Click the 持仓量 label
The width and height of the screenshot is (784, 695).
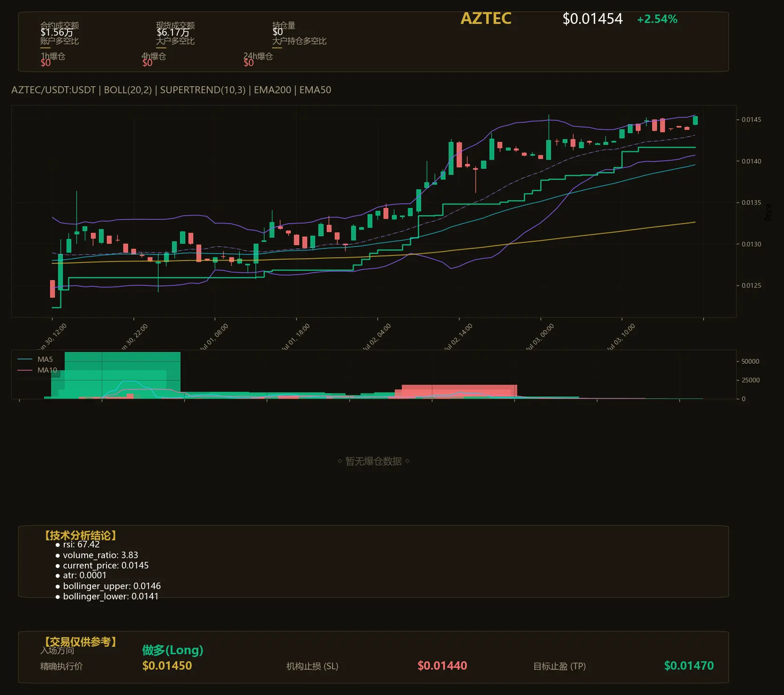pos(284,25)
